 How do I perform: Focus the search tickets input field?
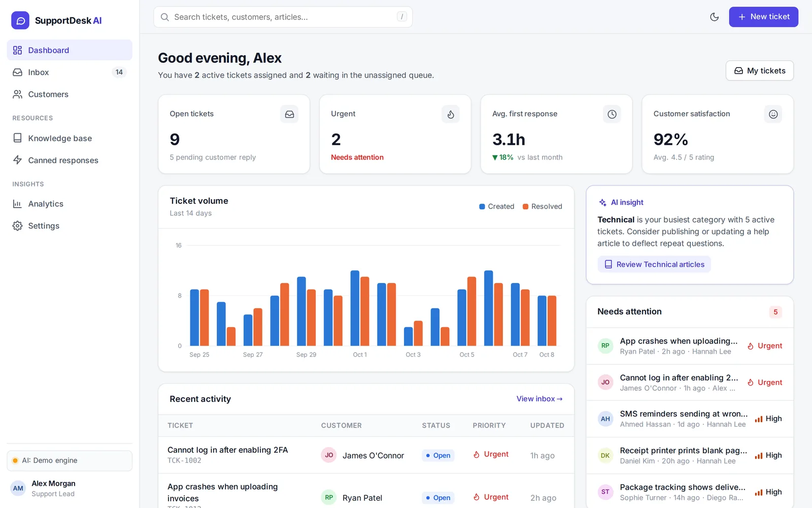tap(283, 17)
